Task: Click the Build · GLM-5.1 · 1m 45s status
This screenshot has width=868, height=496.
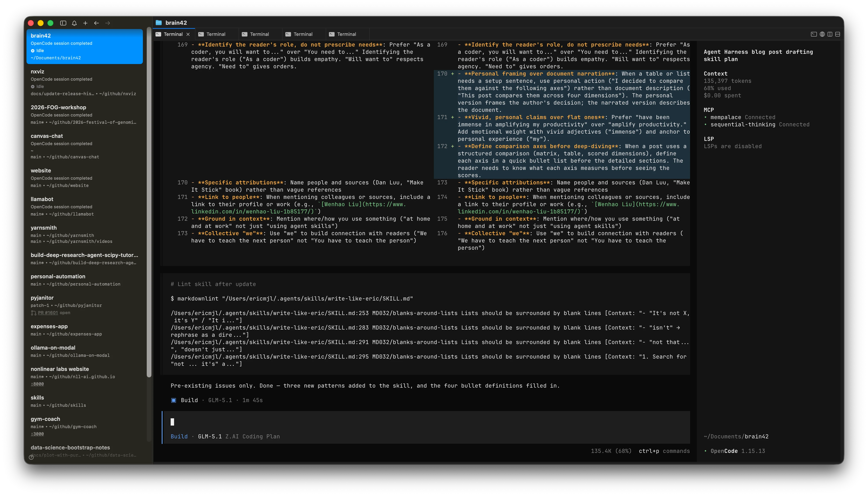Action: 217,400
